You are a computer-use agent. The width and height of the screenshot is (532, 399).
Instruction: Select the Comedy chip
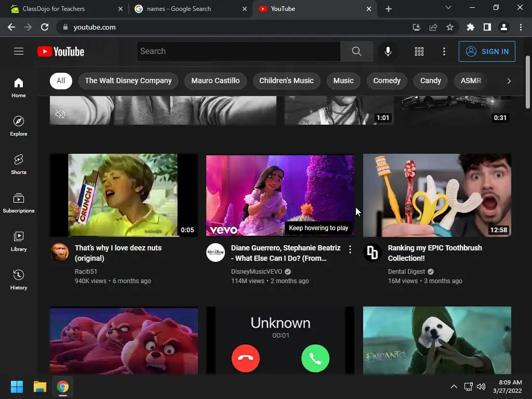pyautogui.click(x=387, y=81)
